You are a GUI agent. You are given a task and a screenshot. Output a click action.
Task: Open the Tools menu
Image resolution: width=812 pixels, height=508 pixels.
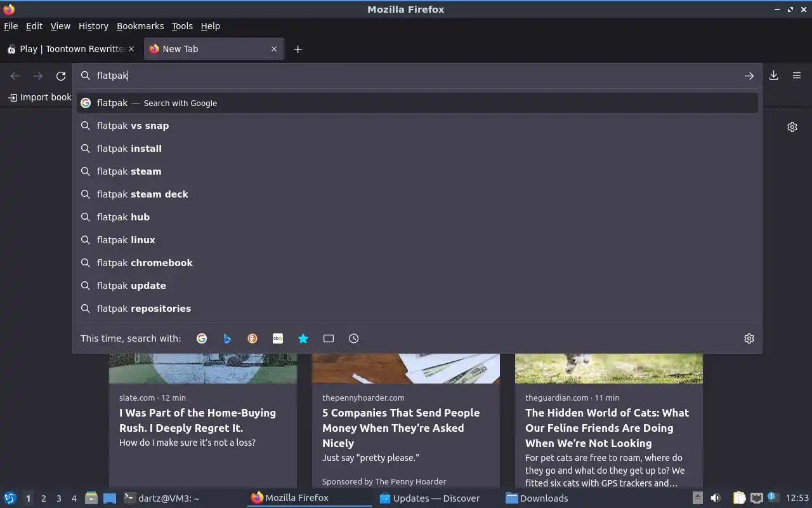pyautogui.click(x=182, y=26)
